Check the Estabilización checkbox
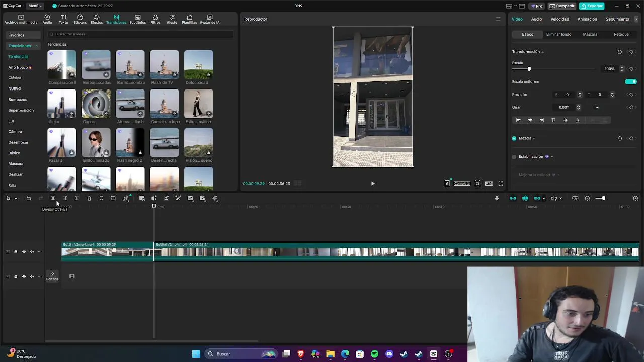 [x=514, y=157]
